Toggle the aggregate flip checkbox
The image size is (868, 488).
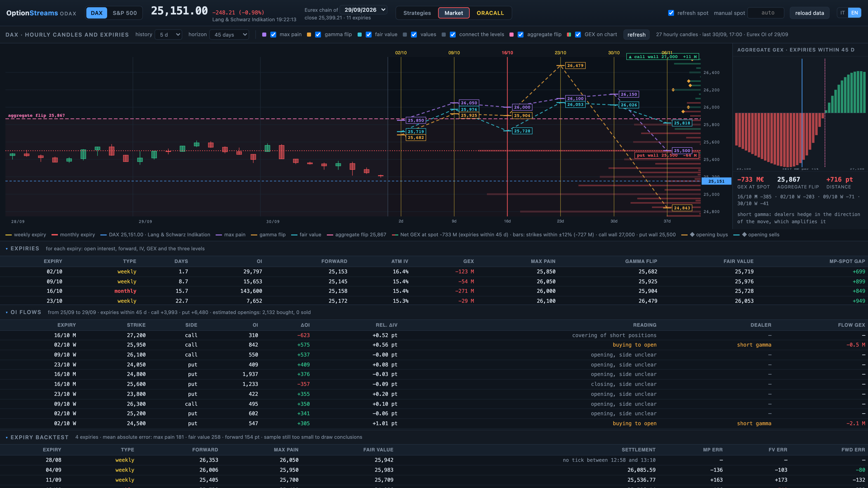521,34
